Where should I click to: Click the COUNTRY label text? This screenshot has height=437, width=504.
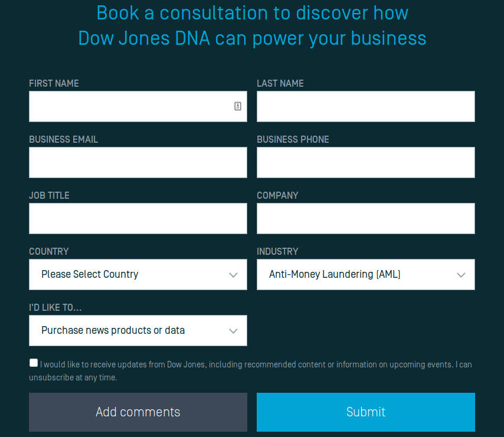[x=49, y=251]
